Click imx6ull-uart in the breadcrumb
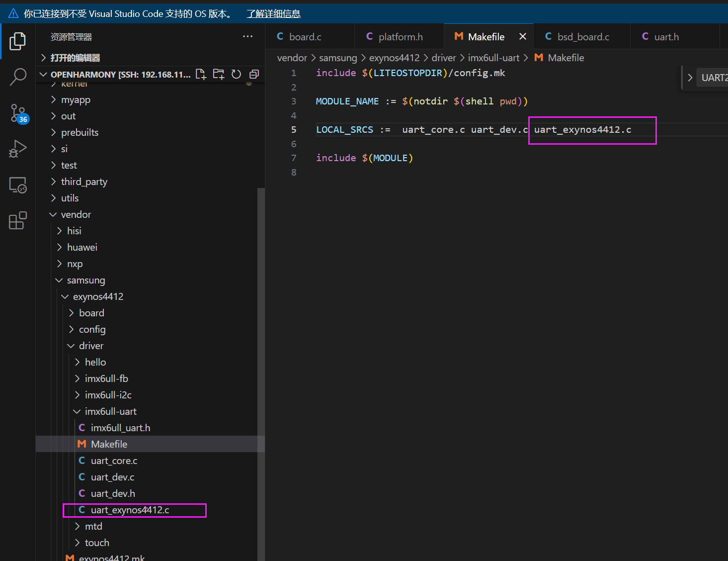This screenshot has height=561, width=728. (493, 58)
